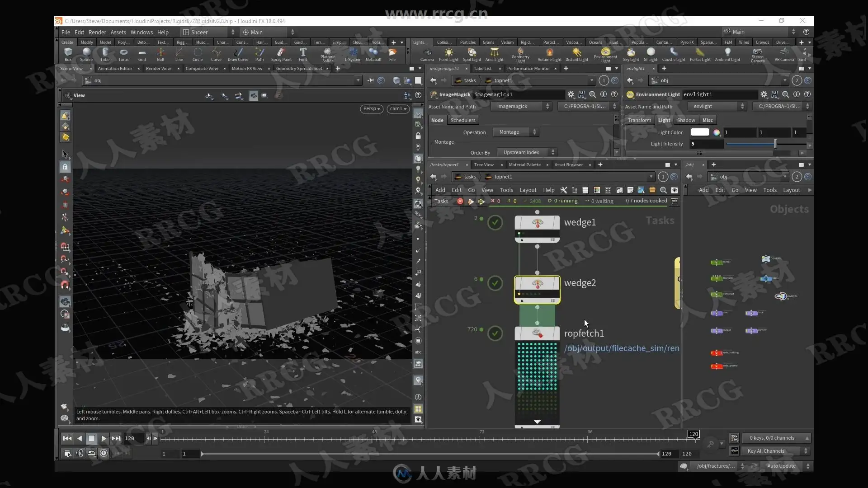
Task: Toggle the ropfetch1 node checkmark circle
Action: click(x=495, y=333)
